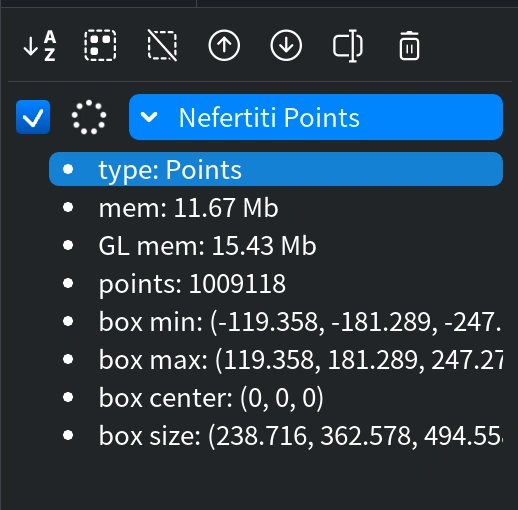This screenshot has width=518, height=510.
Task: Select the Nefertiti Points object row
Action: [x=316, y=117]
